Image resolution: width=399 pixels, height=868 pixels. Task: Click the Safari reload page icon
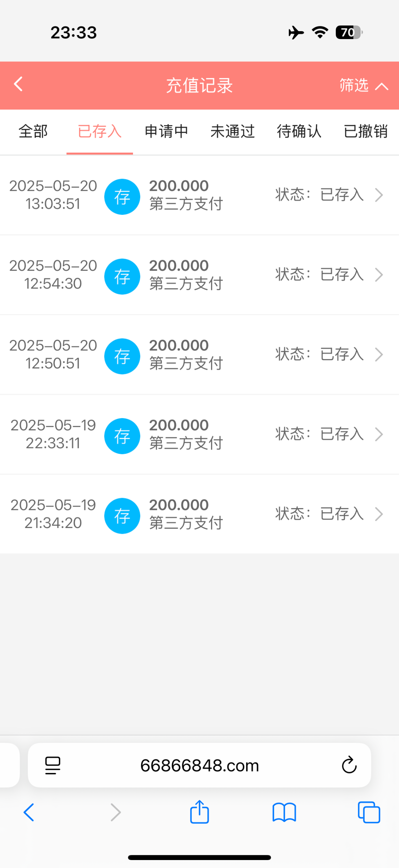(349, 765)
